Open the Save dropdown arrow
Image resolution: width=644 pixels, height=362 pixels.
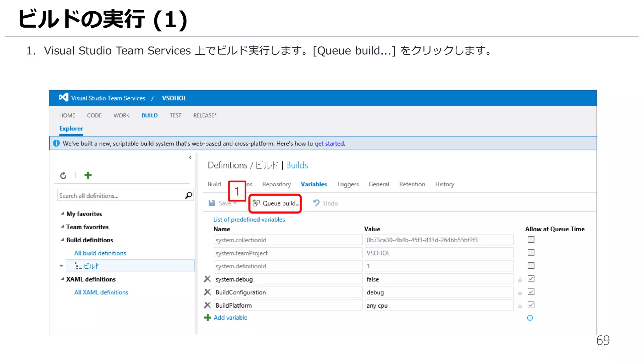point(235,203)
